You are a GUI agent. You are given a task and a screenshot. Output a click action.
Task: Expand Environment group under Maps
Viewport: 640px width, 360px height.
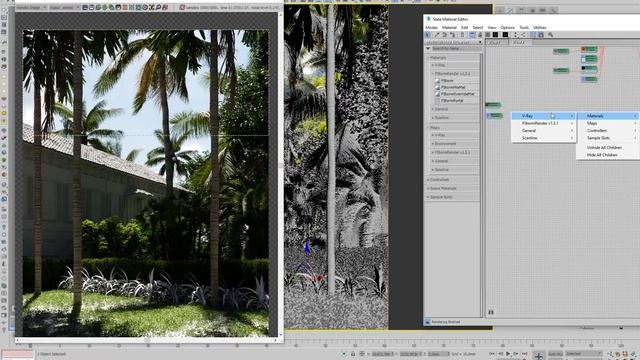pyautogui.click(x=454, y=144)
